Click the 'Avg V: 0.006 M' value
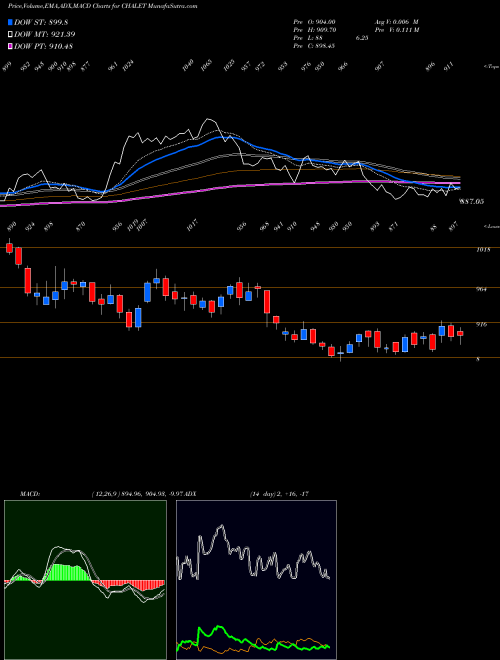Viewport: 500px width, 660px height. 396,22
